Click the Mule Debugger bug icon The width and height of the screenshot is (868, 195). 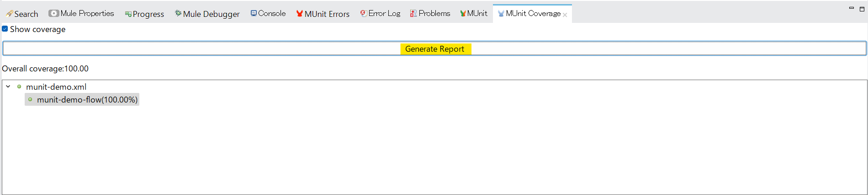click(x=178, y=13)
